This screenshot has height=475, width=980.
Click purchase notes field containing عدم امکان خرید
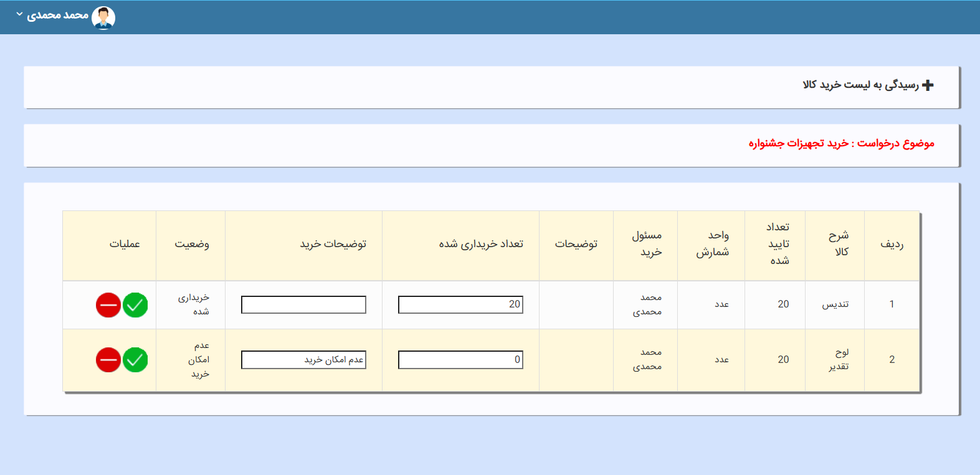pyautogui.click(x=303, y=360)
